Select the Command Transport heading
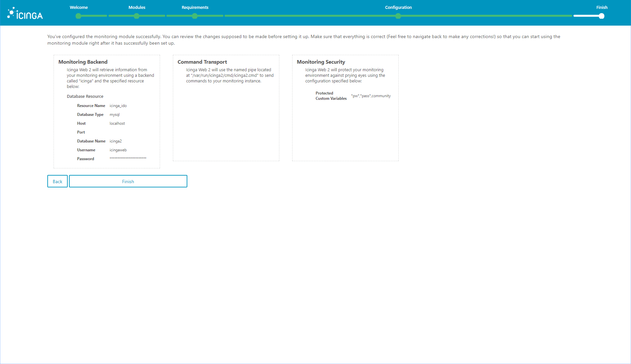 [x=202, y=62]
